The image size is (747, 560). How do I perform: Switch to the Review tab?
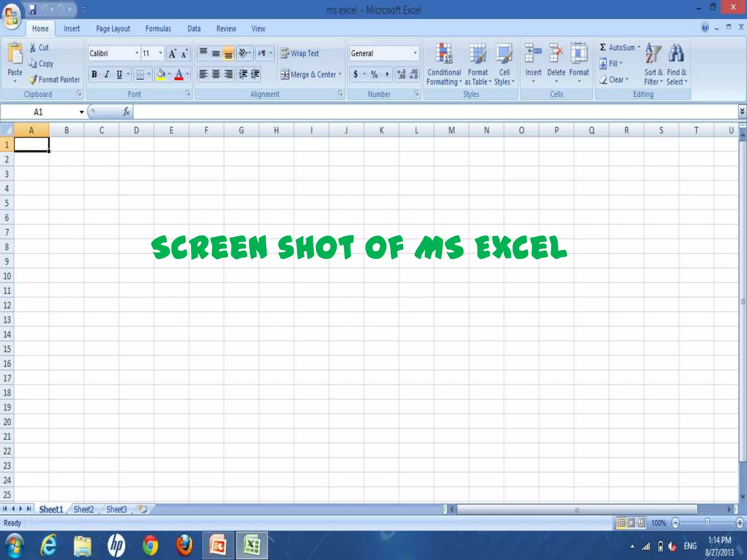click(226, 28)
